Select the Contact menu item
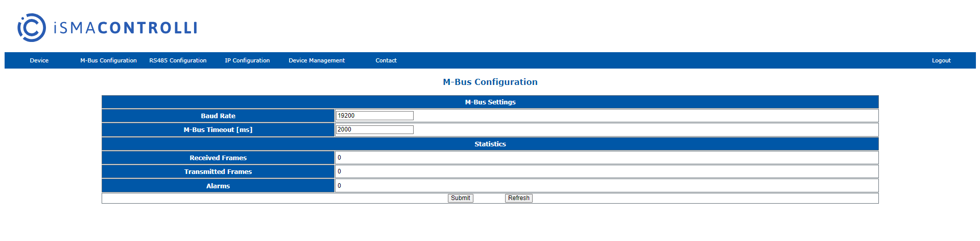 tap(386, 60)
